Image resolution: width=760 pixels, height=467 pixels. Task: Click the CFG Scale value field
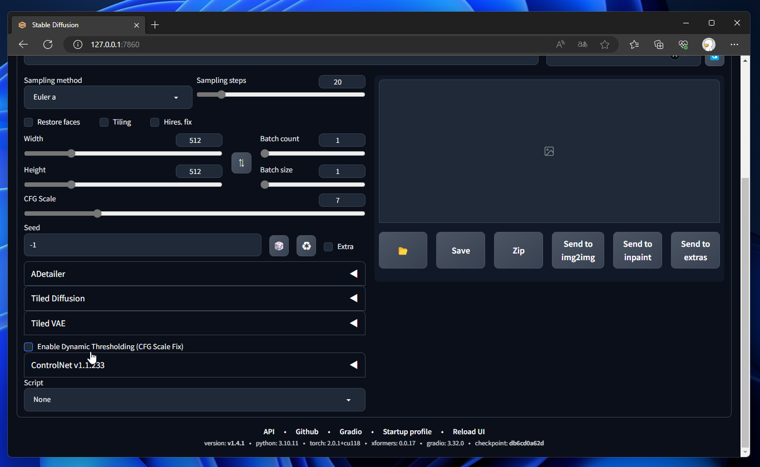point(342,200)
